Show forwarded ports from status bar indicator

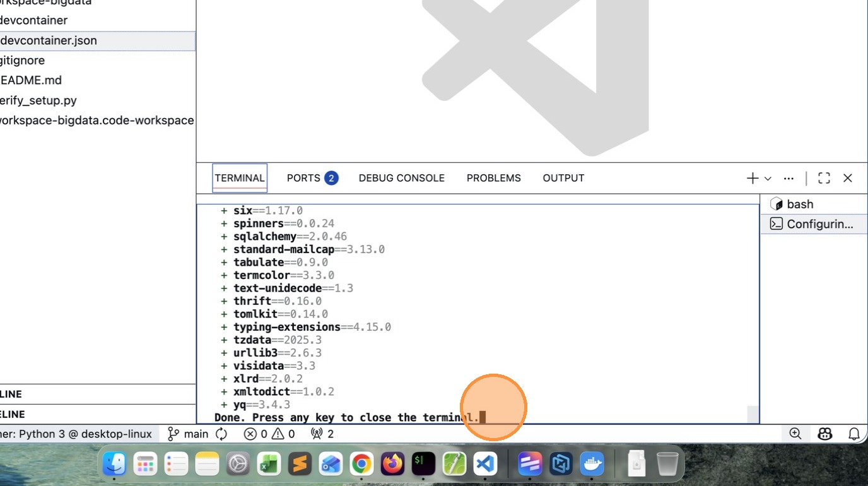322,434
